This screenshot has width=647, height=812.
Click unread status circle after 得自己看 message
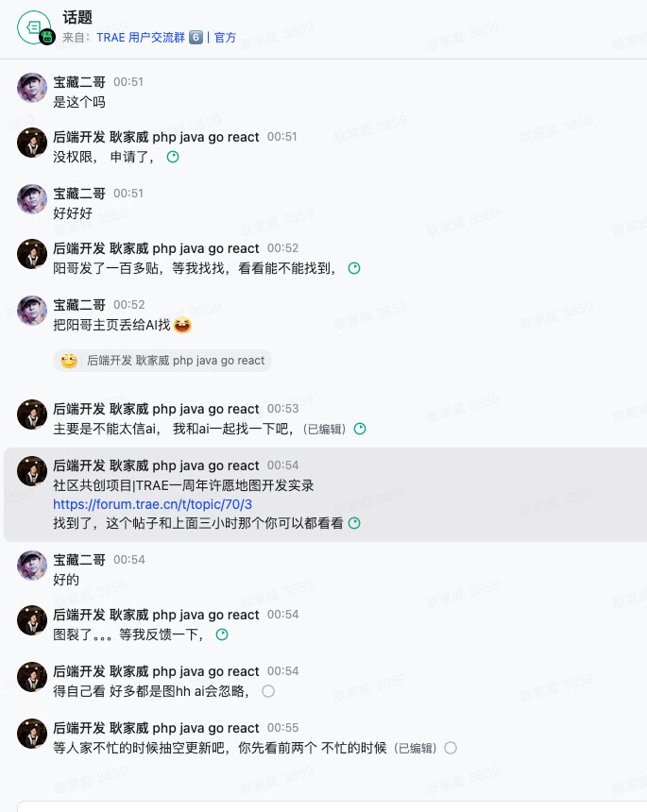268,691
